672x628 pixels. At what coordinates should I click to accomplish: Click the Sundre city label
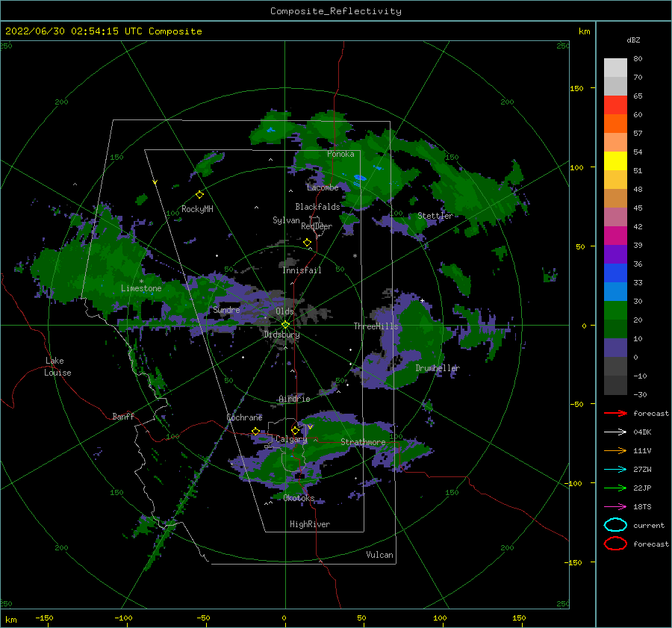226,310
